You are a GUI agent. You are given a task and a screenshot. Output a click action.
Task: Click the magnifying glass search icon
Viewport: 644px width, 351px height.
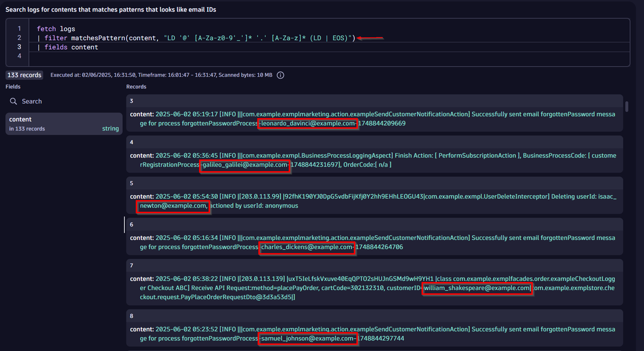point(13,101)
